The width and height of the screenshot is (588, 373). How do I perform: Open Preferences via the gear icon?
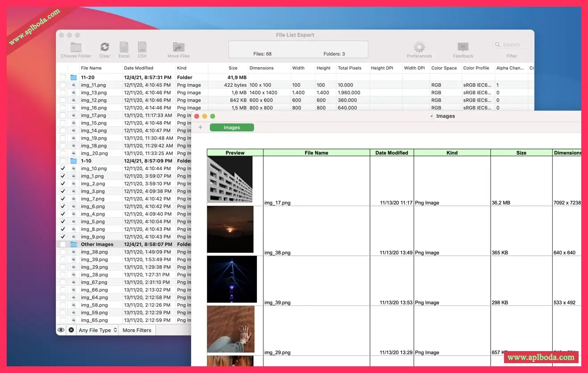(419, 47)
